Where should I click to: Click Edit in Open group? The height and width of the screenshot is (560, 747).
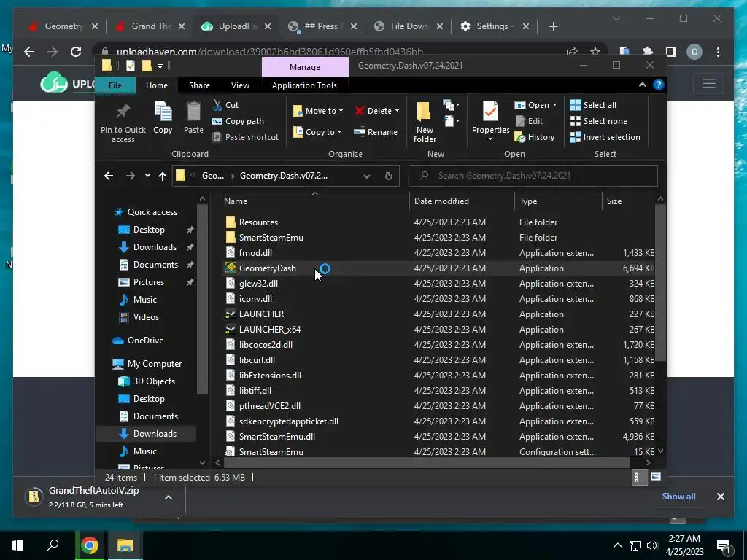pyautogui.click(x=530, y=121)
